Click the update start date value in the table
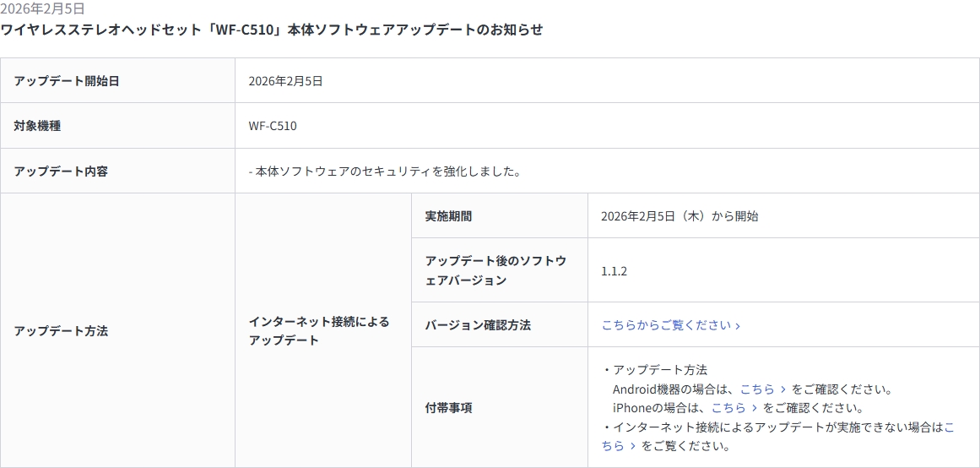 click(x=285, y=81)
